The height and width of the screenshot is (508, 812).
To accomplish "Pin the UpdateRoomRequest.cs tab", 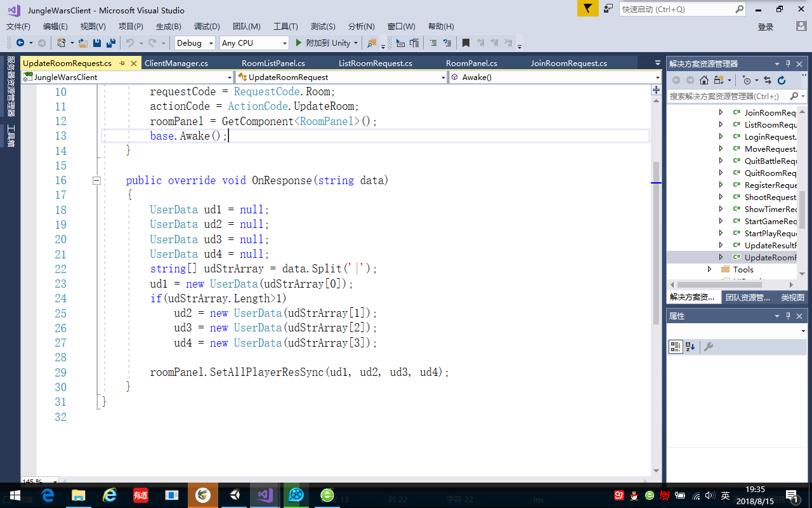I will point(121,63).
